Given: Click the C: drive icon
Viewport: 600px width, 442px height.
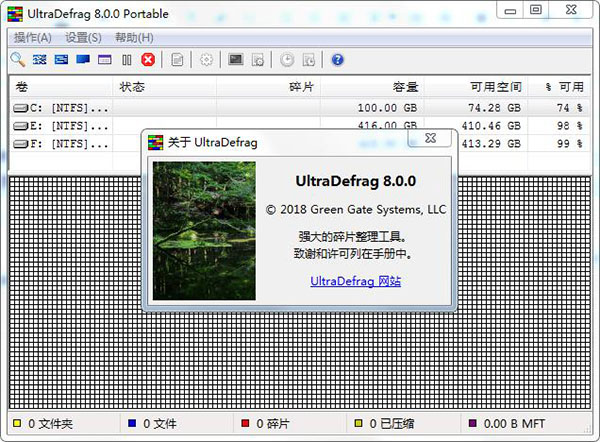Looking at the screenshot, I should [x=20, y=108].
